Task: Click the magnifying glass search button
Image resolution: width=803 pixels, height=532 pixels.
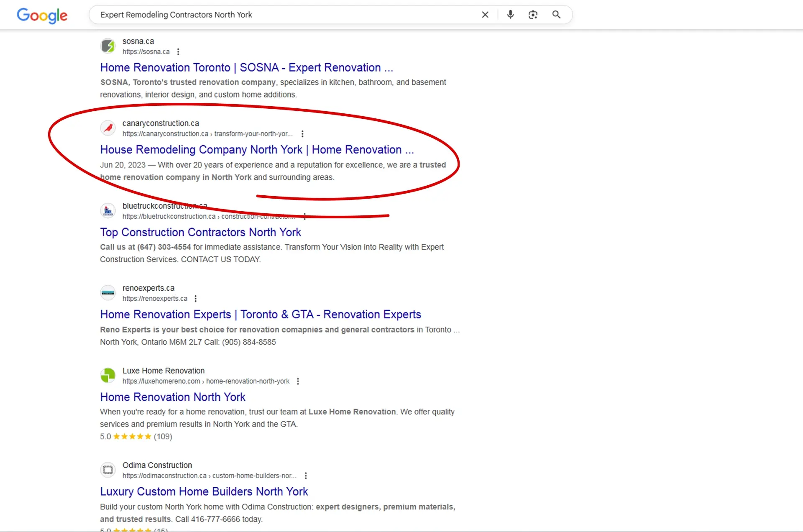Action: click(556, 15)
